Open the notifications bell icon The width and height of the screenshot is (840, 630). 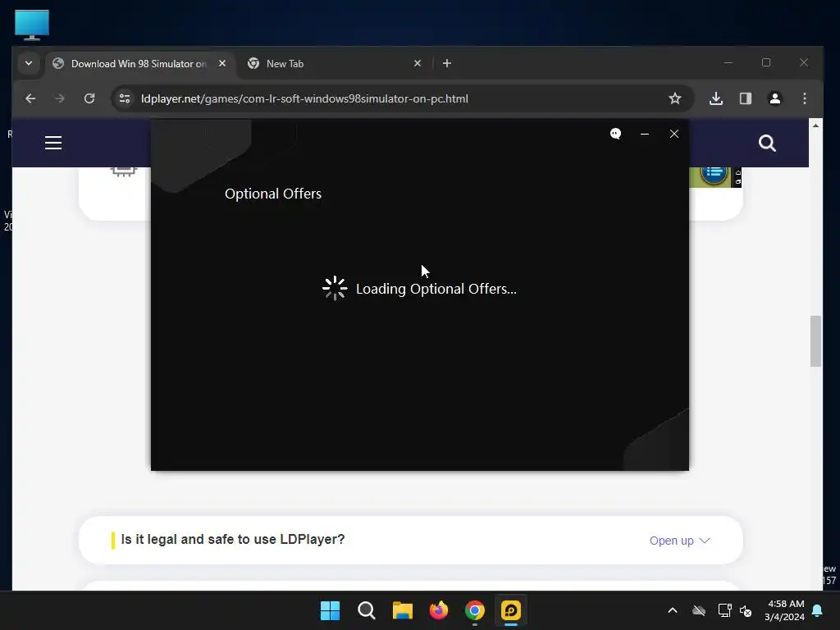coord(818,610)
